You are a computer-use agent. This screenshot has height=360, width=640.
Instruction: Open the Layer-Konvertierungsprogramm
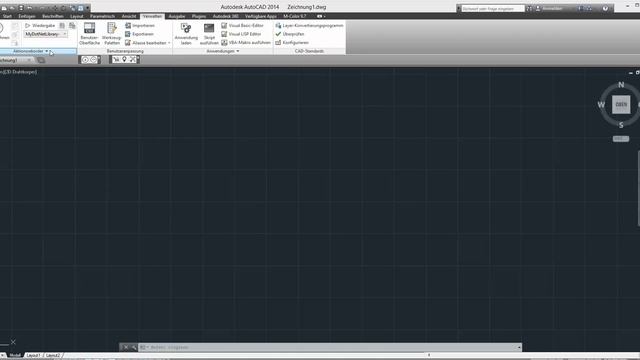(x=309, y=25)
